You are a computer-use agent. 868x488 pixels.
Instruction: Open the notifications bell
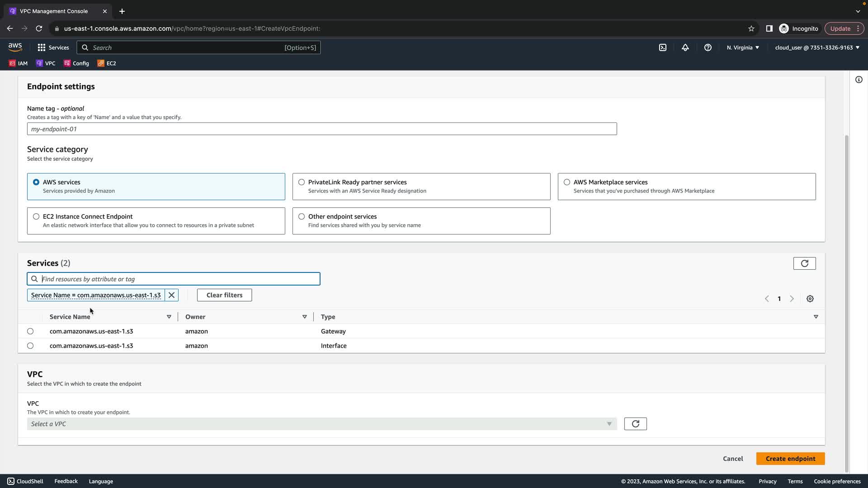coord(685,47)
